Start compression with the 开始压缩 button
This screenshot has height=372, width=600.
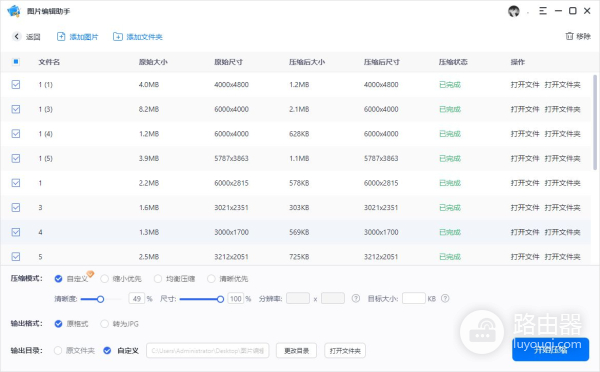click(550, 349)
